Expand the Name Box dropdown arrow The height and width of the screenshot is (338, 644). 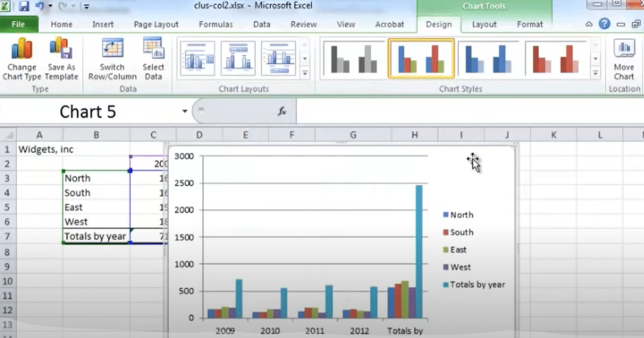pyautogui.click(x=185, y=111)
